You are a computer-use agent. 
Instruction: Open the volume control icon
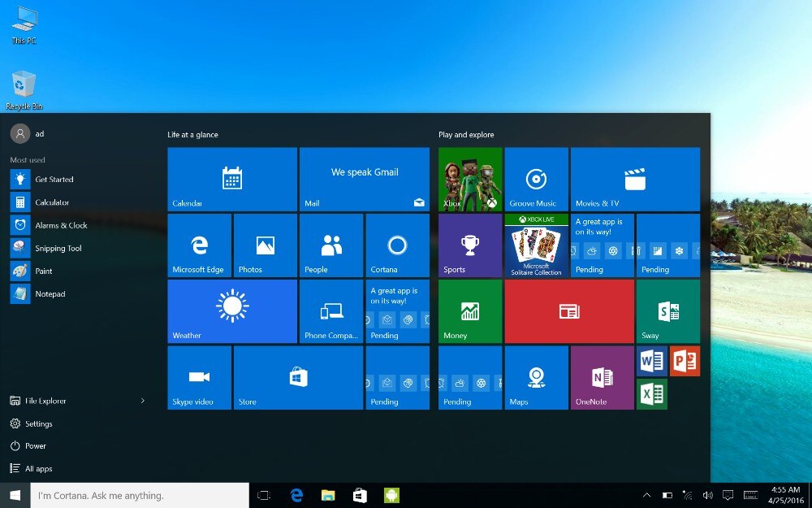tap(707, 496)
